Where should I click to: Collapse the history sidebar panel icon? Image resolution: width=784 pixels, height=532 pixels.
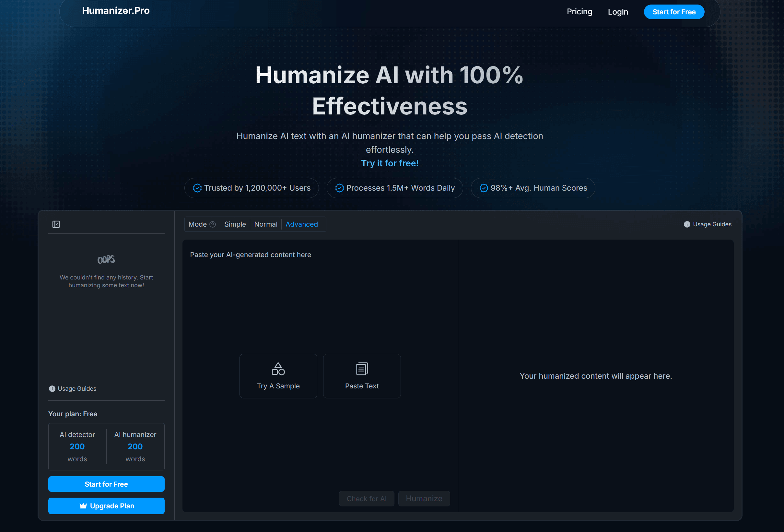[56, 224]
